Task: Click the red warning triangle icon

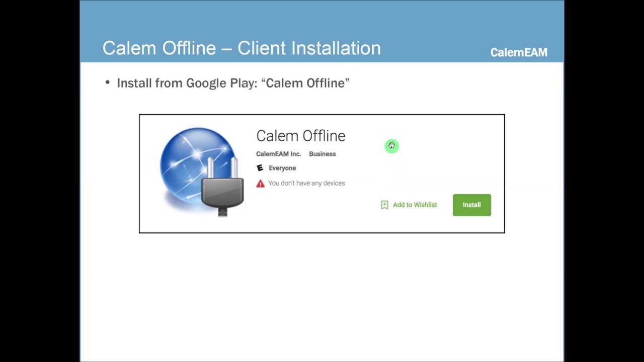Action: point(260,184)
